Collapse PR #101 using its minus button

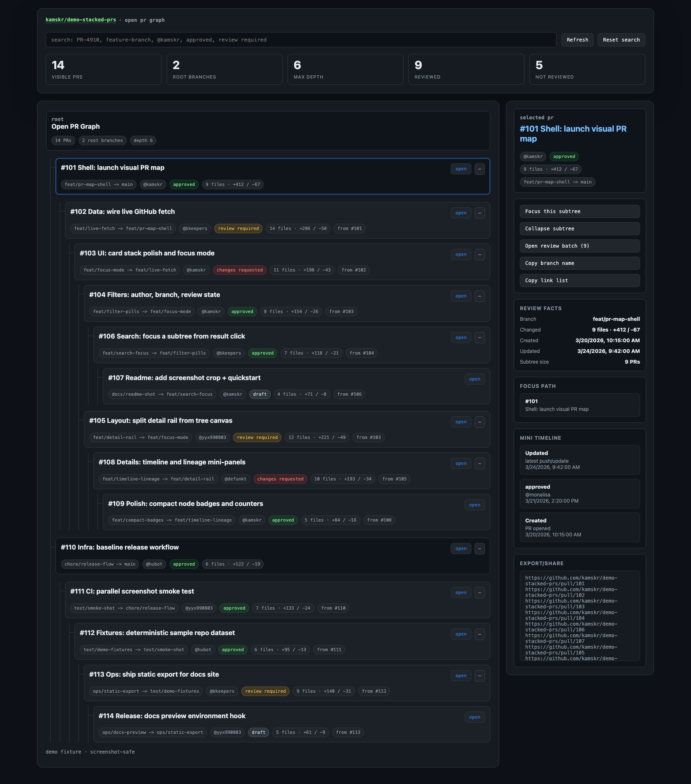pos(480,169)
